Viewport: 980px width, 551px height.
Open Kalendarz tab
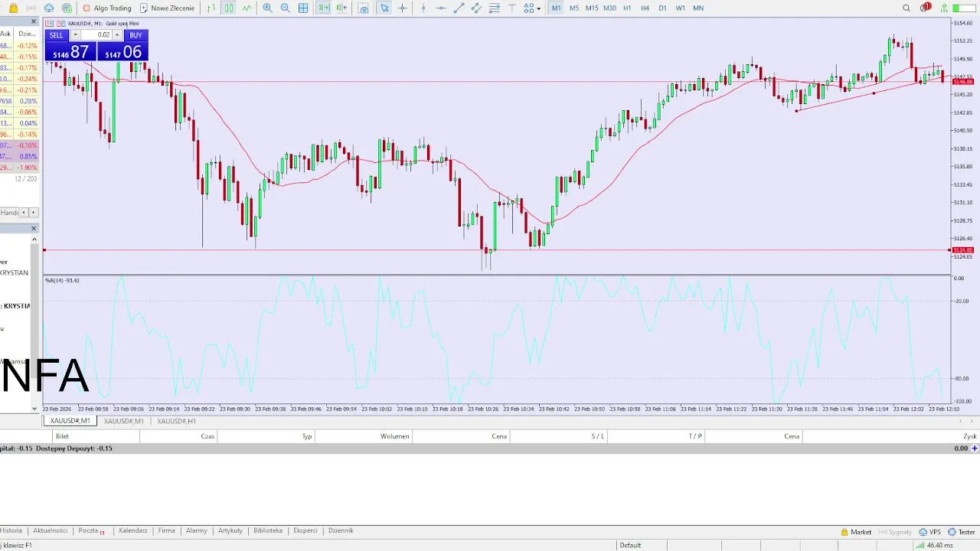tap(133, 530)
